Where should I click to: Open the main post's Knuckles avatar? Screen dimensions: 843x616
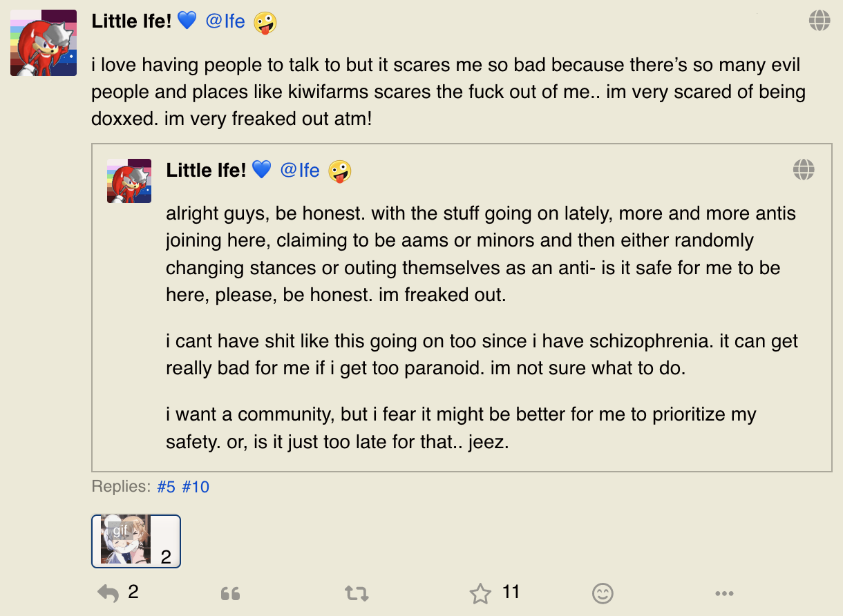pos(44,43)
